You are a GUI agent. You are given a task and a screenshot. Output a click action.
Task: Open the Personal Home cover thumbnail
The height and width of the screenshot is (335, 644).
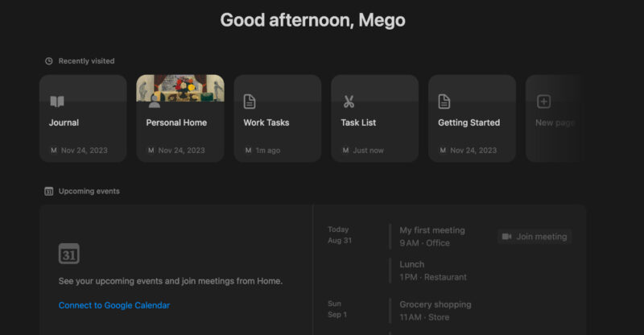tap(180, 87)
